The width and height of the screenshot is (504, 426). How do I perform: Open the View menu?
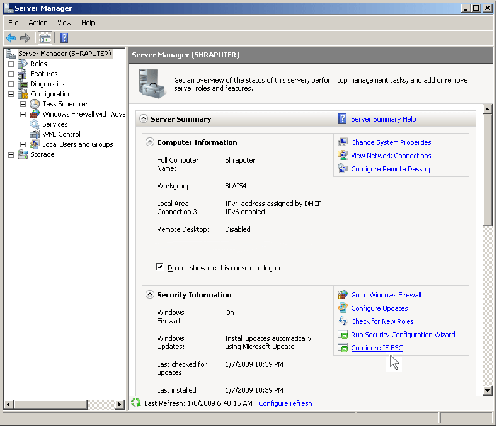(x=64, y=23)
